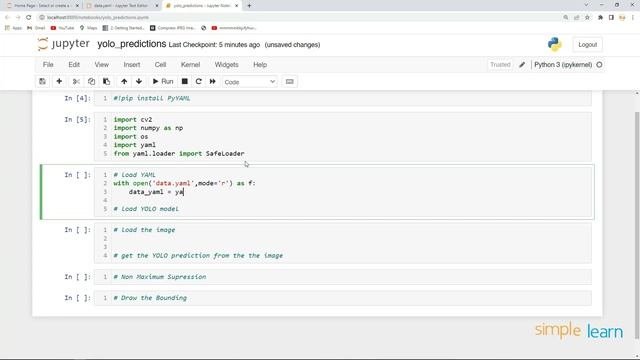The width and height of the screenshot is (640, 360).
Task: Copy selected cells icon
Action: (x=91, y=82)
